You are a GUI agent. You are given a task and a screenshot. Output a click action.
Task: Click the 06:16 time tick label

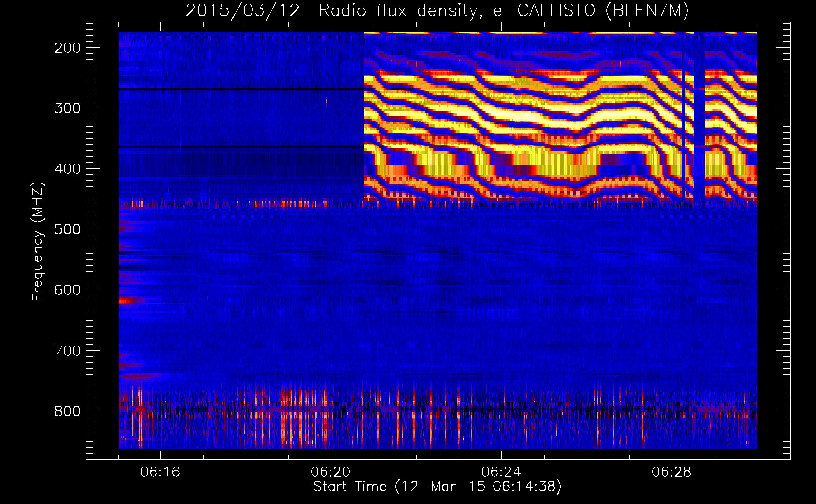point(160,472)
